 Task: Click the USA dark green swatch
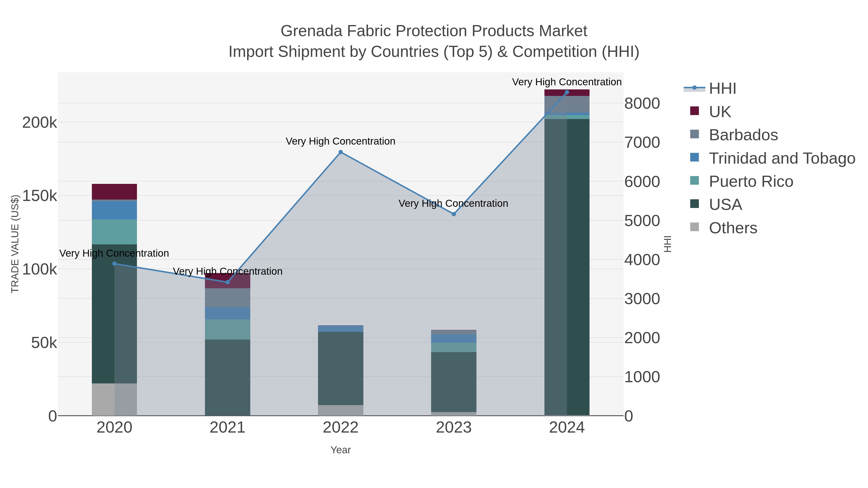[x=694, y=204]
